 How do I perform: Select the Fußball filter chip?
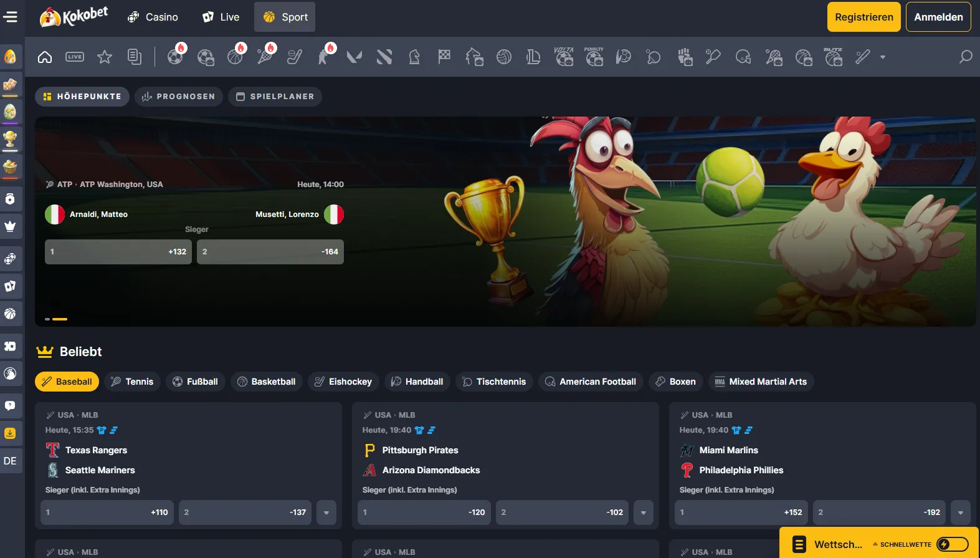pos(195,382)
